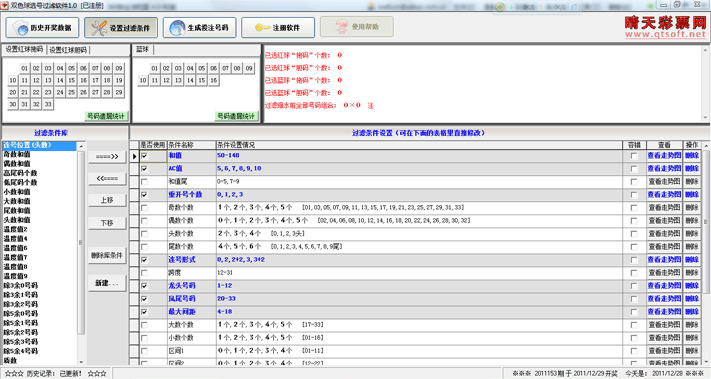Uncheck 是否使用 for AC值 row

click(x=144, y=169)
